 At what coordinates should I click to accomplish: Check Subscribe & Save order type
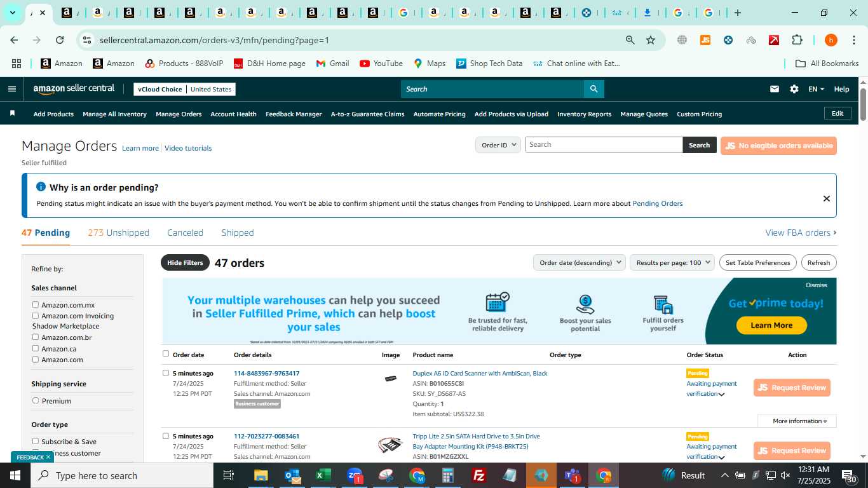click(x=36, y=441)
